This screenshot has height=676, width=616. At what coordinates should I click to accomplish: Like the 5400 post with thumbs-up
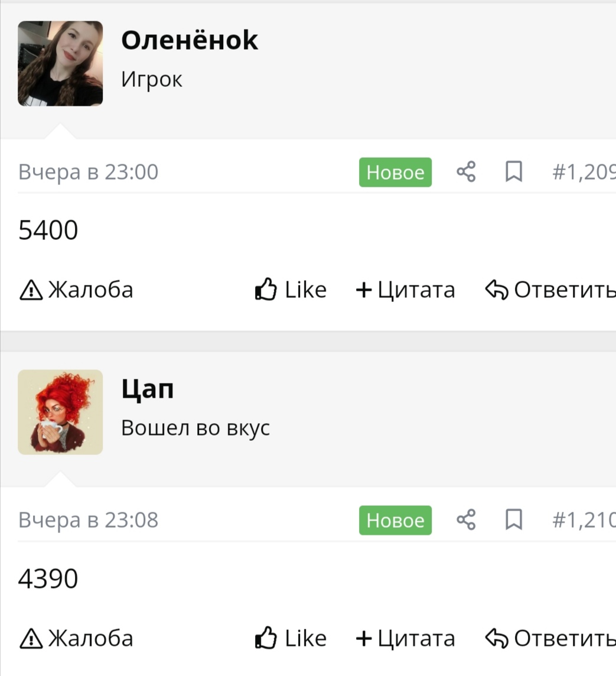coord(291,290)
